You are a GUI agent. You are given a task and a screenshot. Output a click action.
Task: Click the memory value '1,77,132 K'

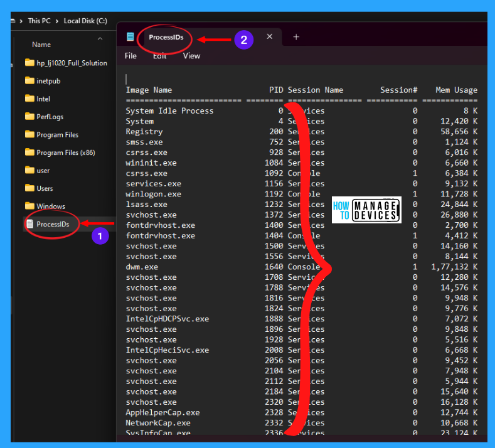click(454, 267)
